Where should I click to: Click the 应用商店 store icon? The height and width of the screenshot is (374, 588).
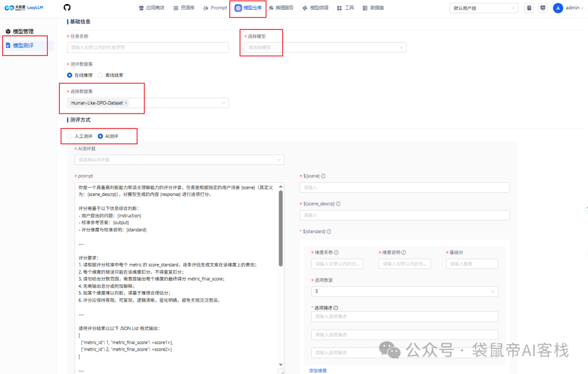coord(142,8)
